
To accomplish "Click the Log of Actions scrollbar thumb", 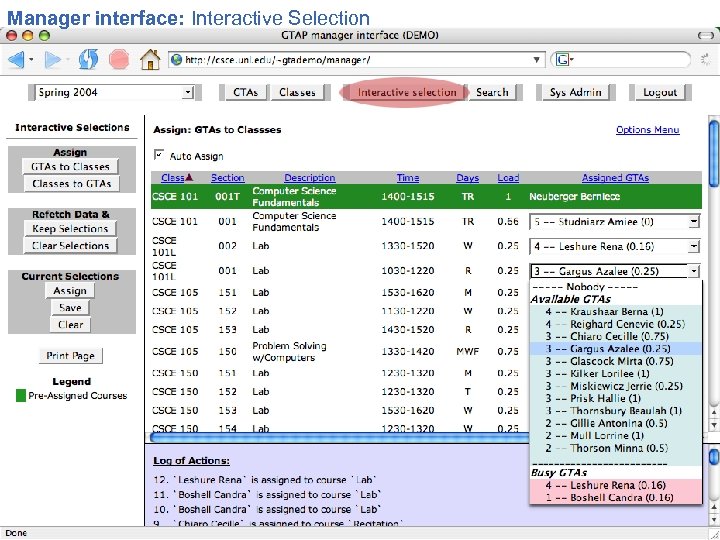I will pyautogui.click(x=714, y=457).
